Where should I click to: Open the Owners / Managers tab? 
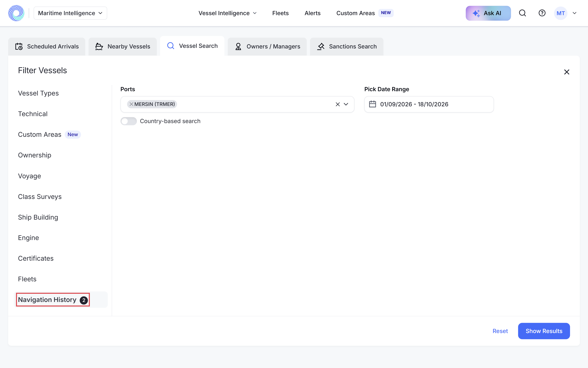click(267, 46)
